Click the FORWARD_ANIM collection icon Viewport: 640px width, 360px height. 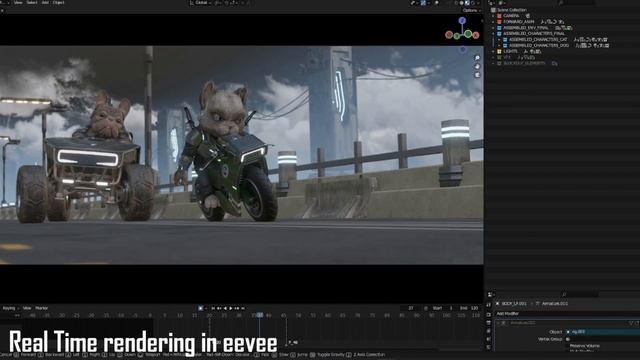pyautogui.click(x=499, y=22)
